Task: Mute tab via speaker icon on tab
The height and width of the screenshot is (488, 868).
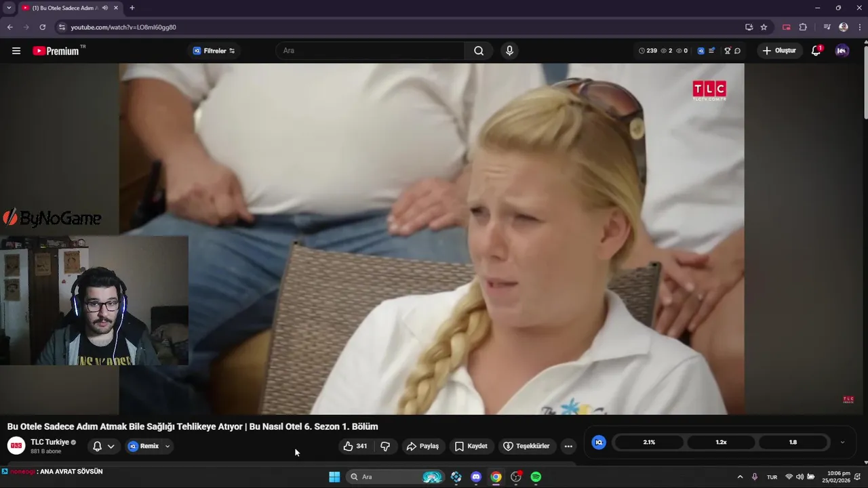Action: tap(105, 8)
